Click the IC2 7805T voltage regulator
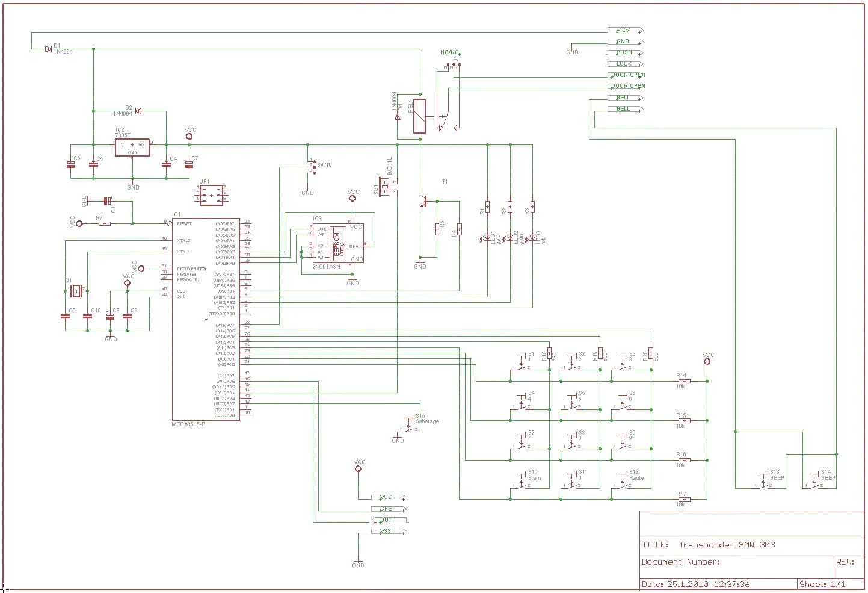The height and width of the screenshot is (593, 868). 132,146
